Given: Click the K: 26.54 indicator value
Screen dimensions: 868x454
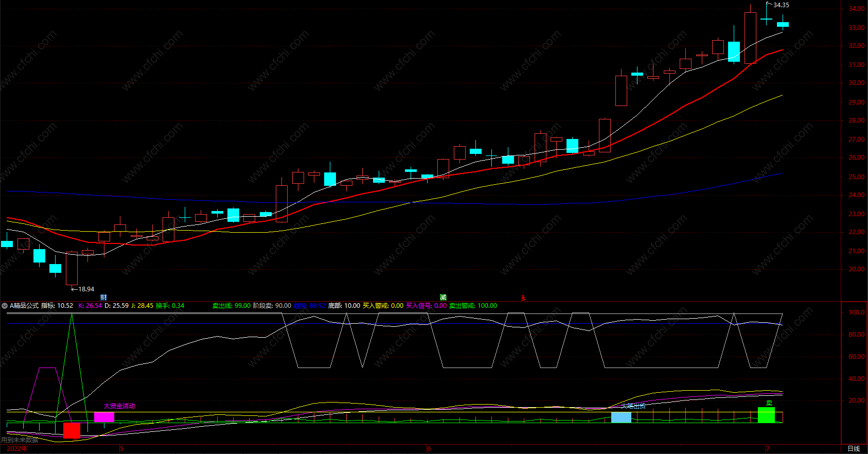Looking at the screenshot, I should (x=90, y=306).
